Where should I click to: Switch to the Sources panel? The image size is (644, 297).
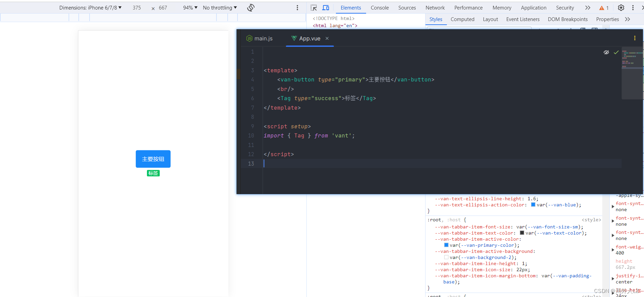tap(407, 7)
